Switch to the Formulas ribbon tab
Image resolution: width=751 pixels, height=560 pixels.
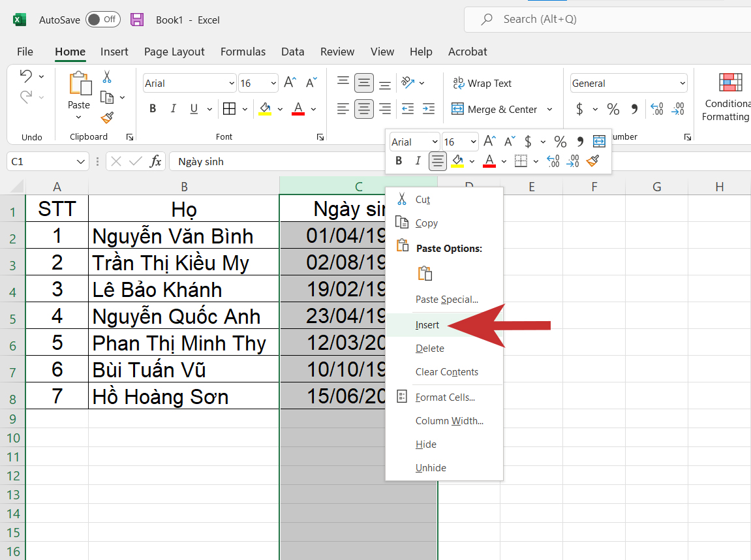click(243, 52)
